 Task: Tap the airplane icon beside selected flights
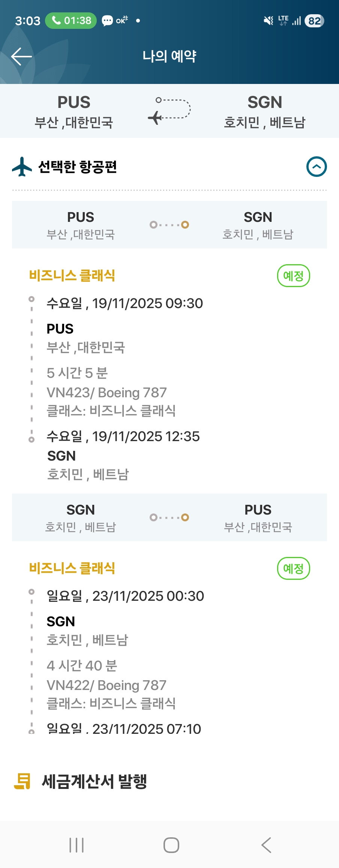pyautogui.click(x=22, y=167)
